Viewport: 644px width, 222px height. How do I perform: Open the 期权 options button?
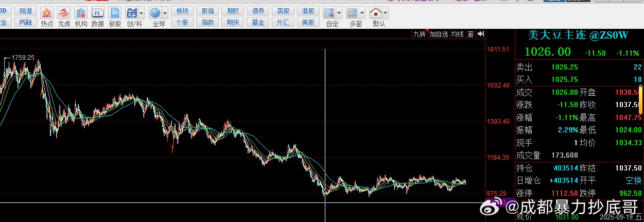point(233,11)
